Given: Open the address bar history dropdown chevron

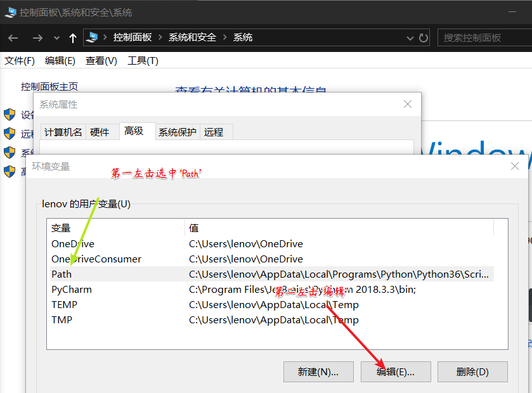Looking at the screenshot, I should [x=409, y=37].
